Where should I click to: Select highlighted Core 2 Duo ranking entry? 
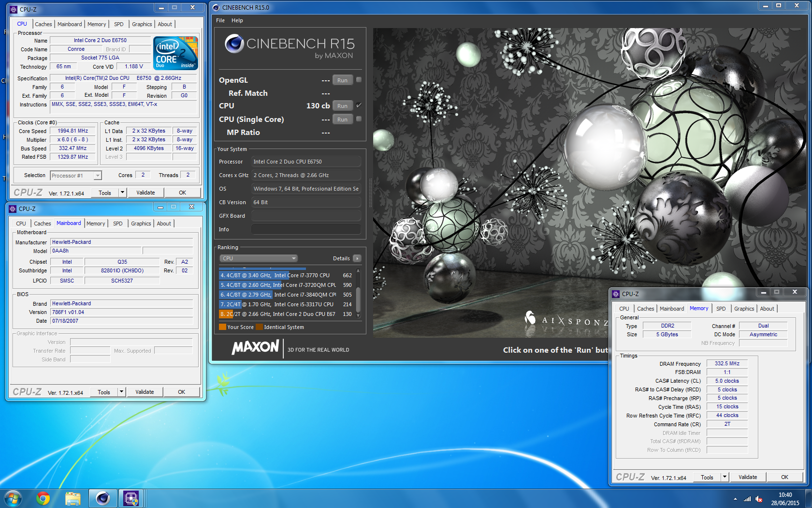point(287,314)
